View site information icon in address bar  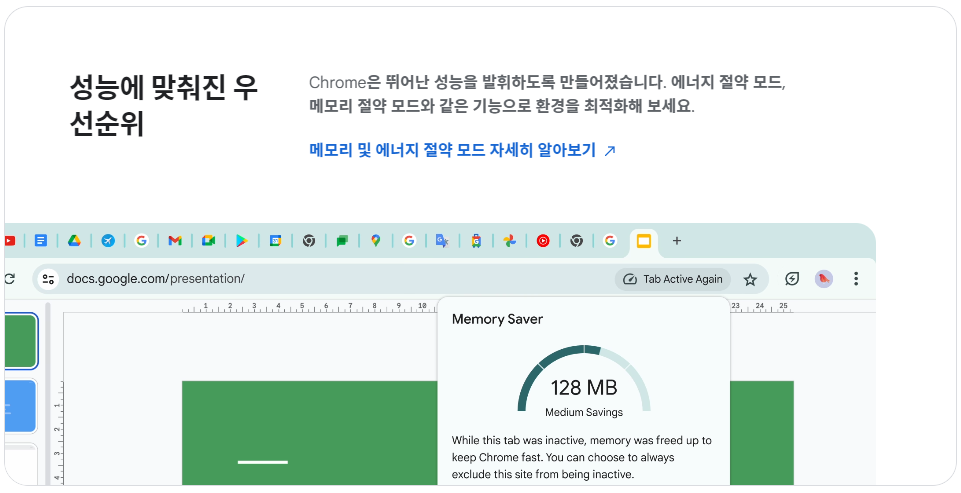tap(48, 279)
